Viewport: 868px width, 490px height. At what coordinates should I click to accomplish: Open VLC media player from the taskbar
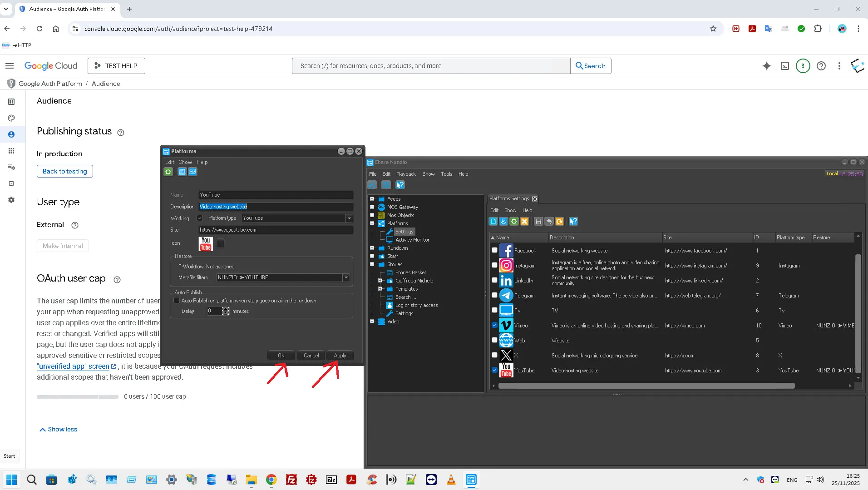[451, 480]
